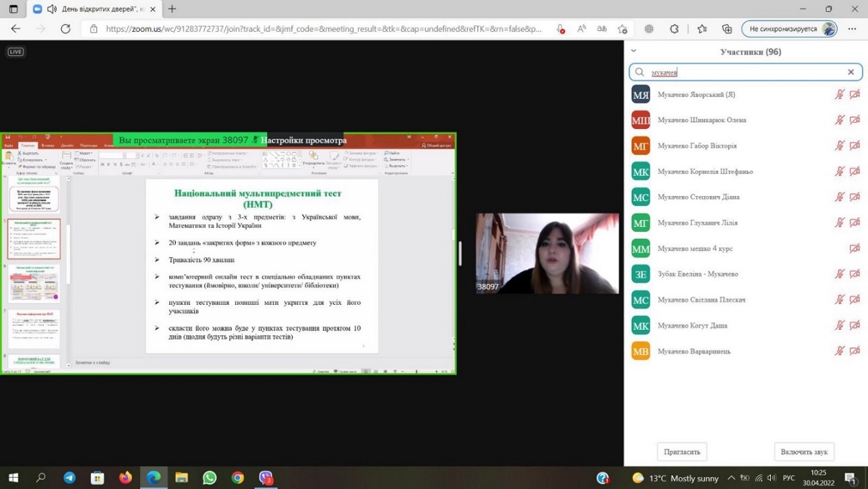Toggle camera for Мукачево Яворський (Я)
Viewport: 868px width, 489px height.
coord(855,94)
